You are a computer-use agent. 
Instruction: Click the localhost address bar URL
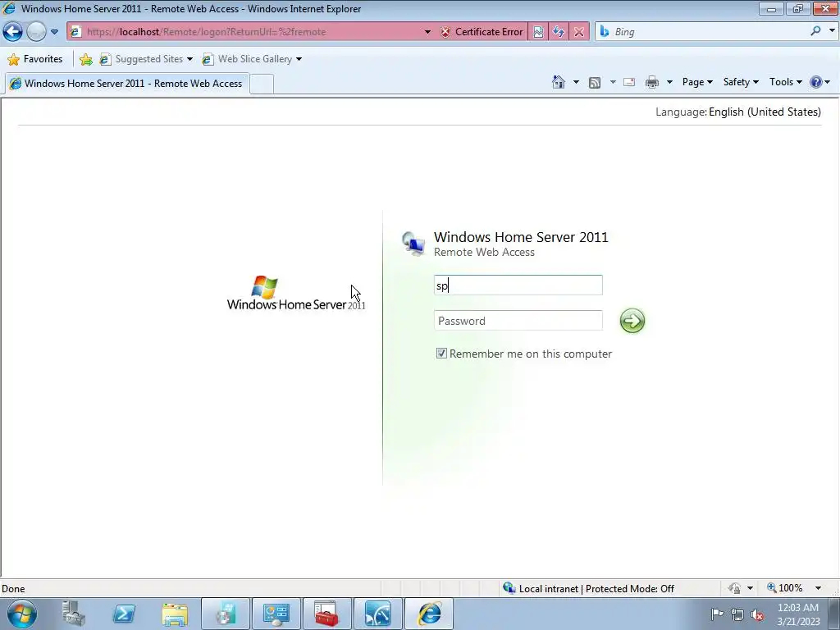click(206, 32)
